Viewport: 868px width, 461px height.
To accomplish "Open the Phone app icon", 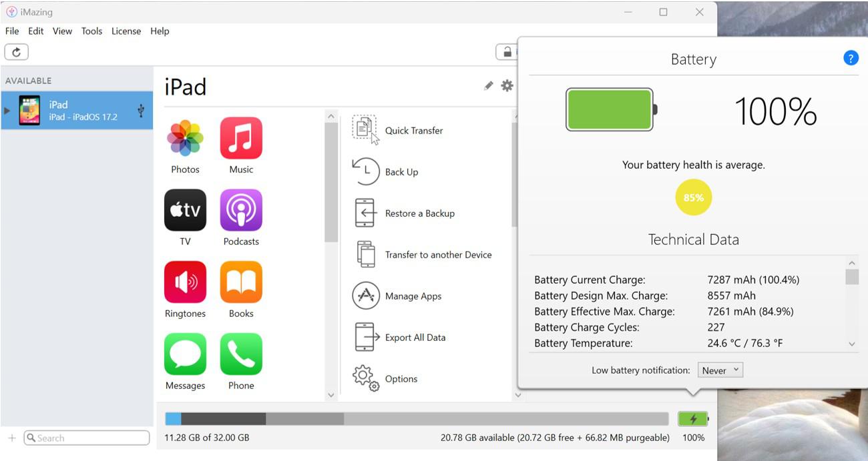I will point(241,354).
